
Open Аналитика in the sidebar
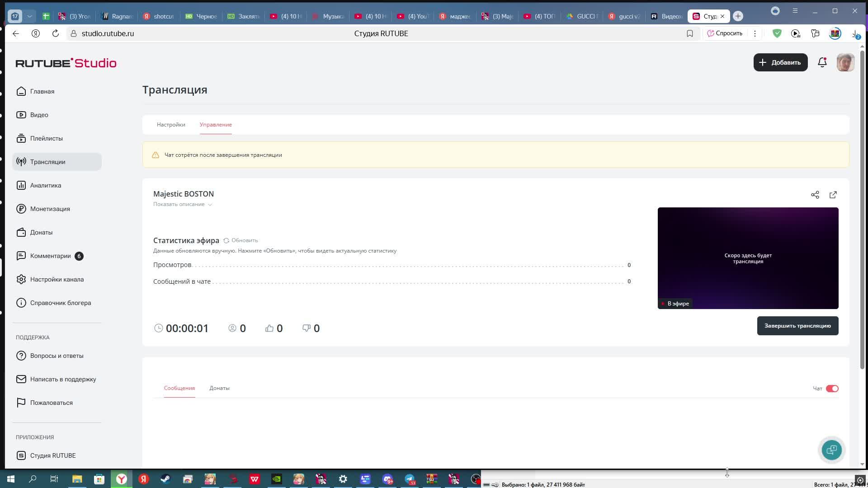point(46,185)
